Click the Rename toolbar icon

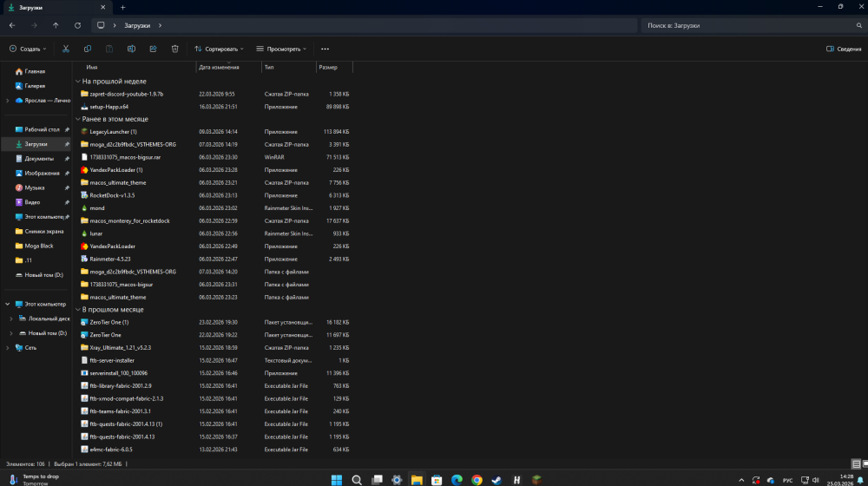(x=131, y=49)
